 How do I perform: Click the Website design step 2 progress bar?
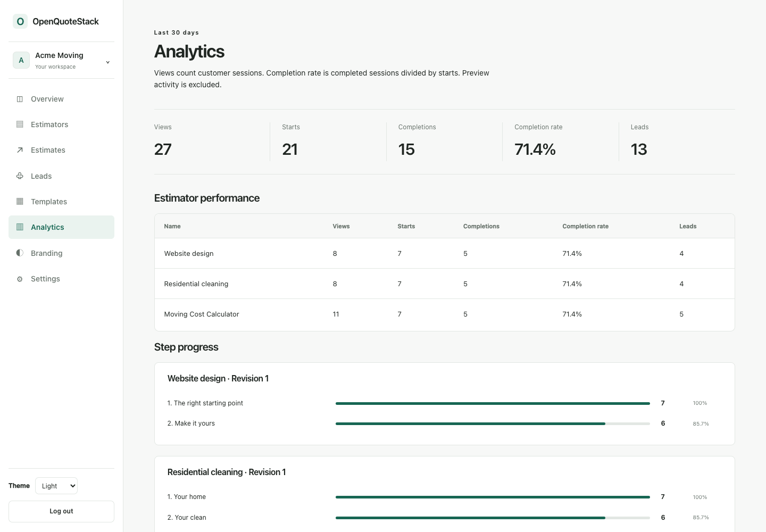(493, 423)
